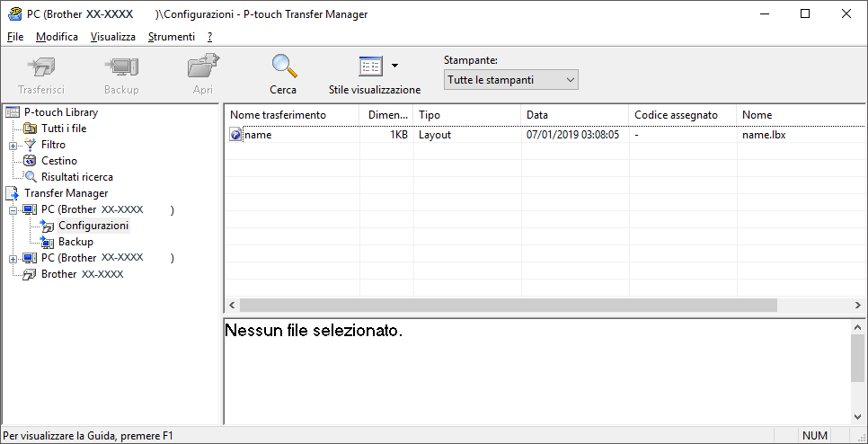This screenshot has height=444, width=868.
Task: Select the Configurazioni folder
Action: [93, 226]
